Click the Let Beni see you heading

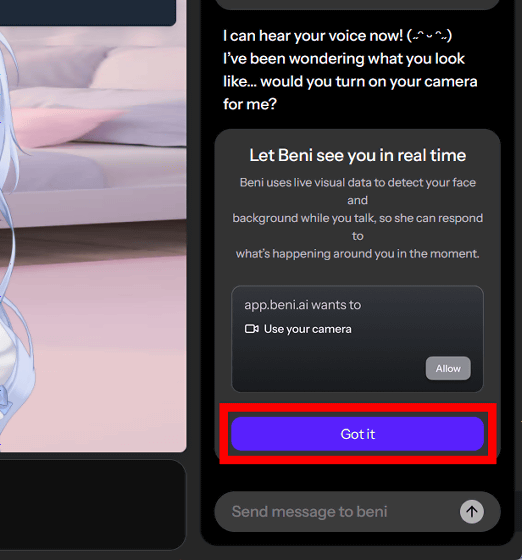click(x=357, y=155)
